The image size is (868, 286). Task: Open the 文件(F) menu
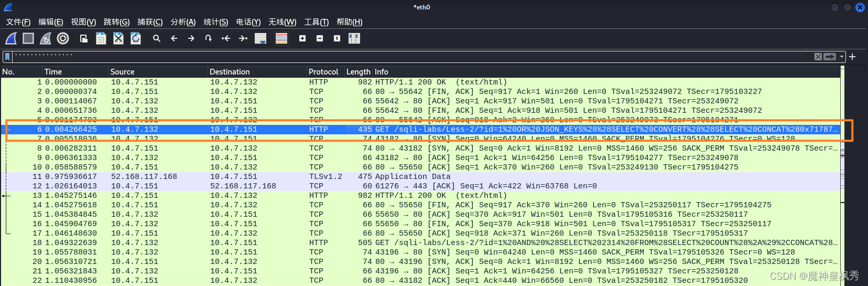(18, 22)
